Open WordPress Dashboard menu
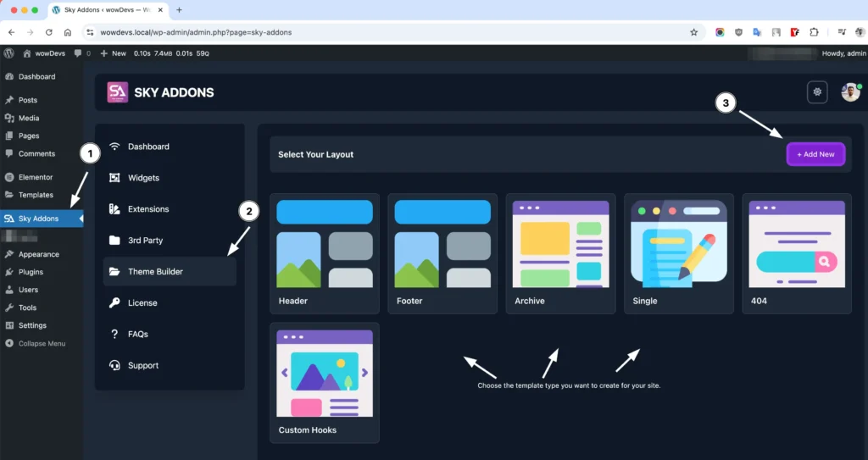The width and height of the screenshot is (868, 460). tap(42, 77)
